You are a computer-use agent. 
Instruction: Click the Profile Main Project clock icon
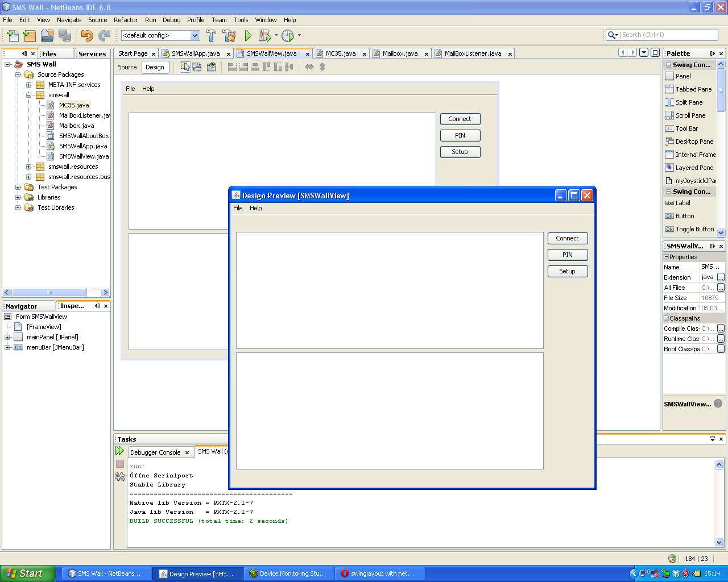288,35
